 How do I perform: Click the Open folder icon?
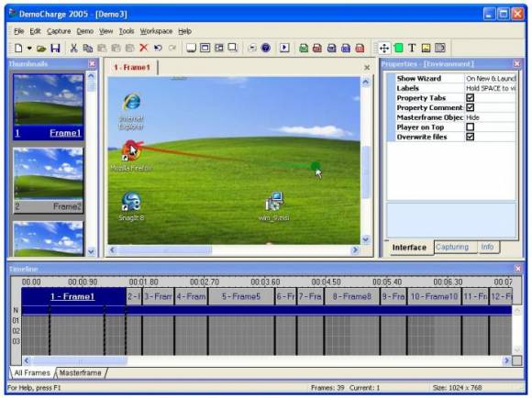pyautogui.click(x=41, y=49)
